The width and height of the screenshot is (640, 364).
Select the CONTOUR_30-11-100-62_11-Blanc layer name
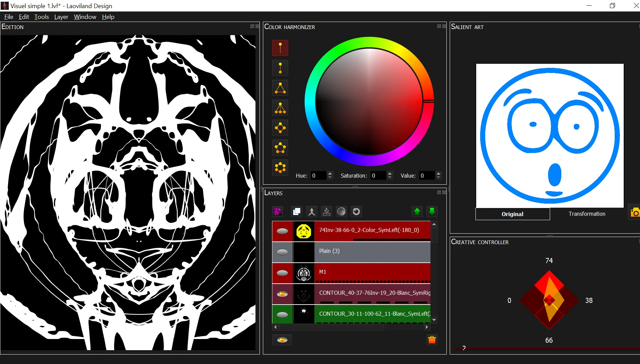coord(375,314)
